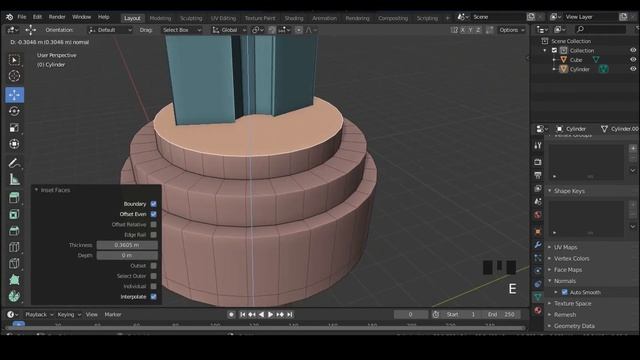Open the Output properties tab
The height and width of the screenshot is (360, 640).
coord(538,175)
